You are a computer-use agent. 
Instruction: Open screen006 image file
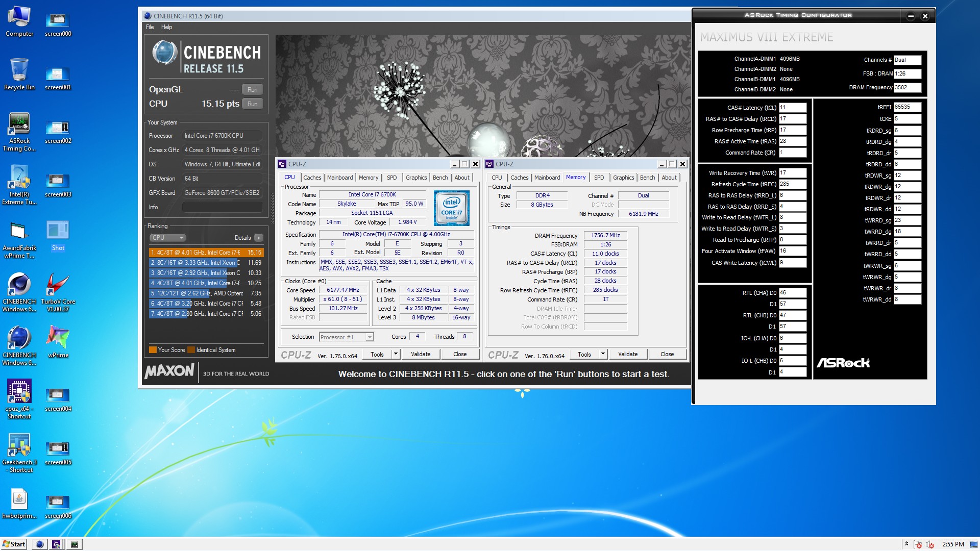pyautogui.click(x=58, y=507)
